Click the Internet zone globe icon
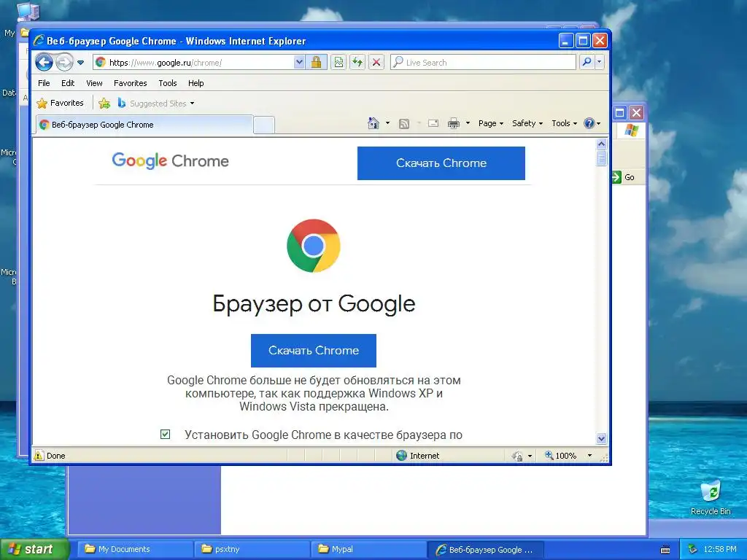 click(x=402, y=455)
